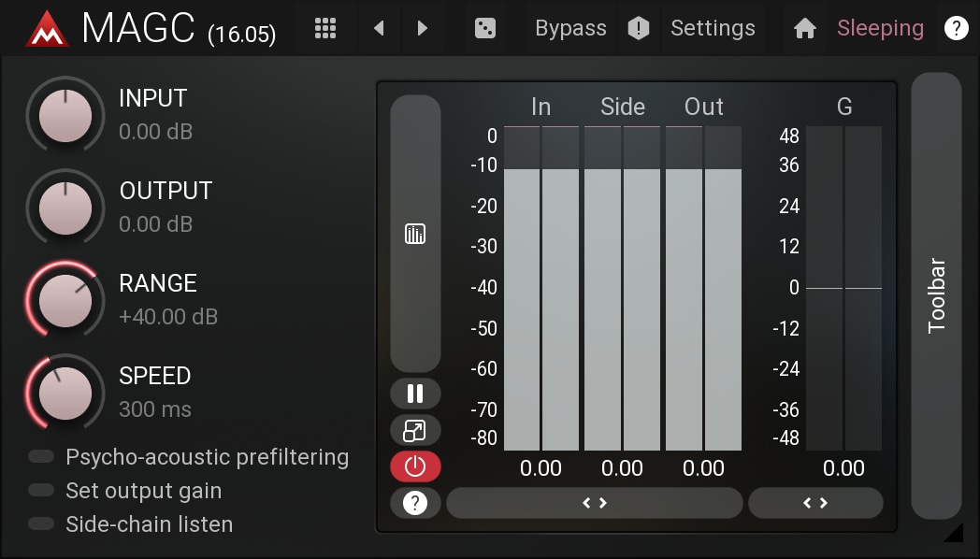Click the Side meter bars

click(x=623, y=288)
